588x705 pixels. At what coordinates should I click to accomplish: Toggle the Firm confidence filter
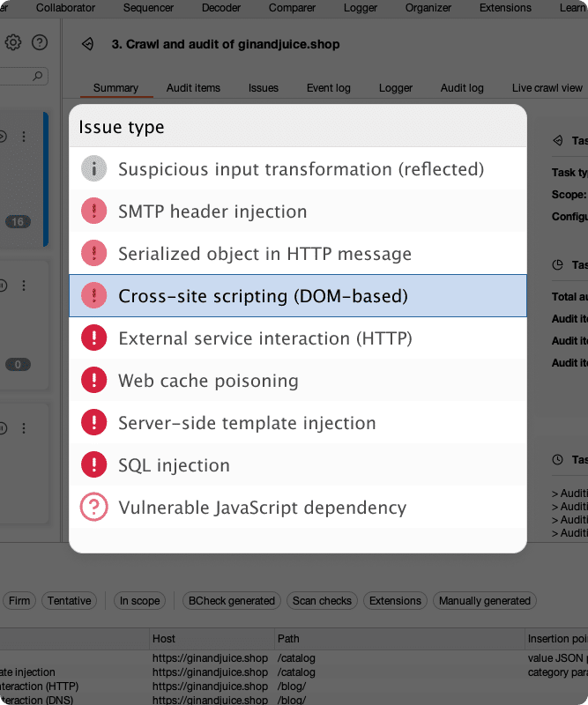point(19,601)
